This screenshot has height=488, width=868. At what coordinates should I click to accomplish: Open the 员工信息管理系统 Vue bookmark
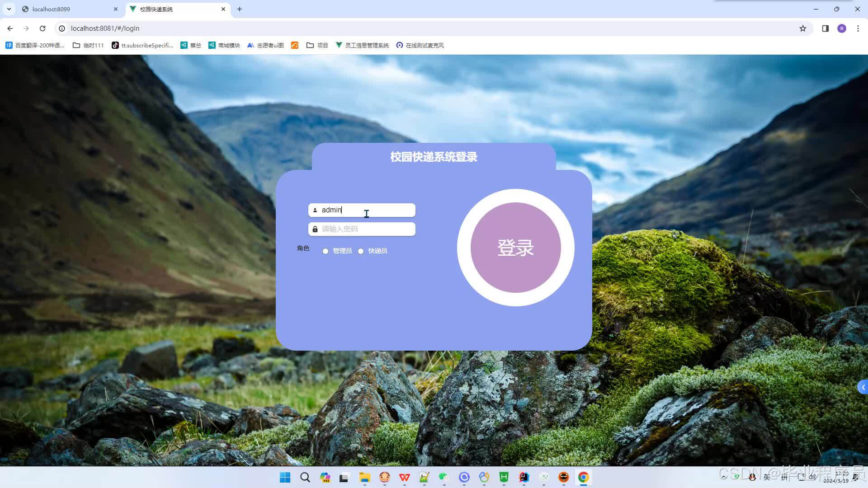[x=363, y=45]
